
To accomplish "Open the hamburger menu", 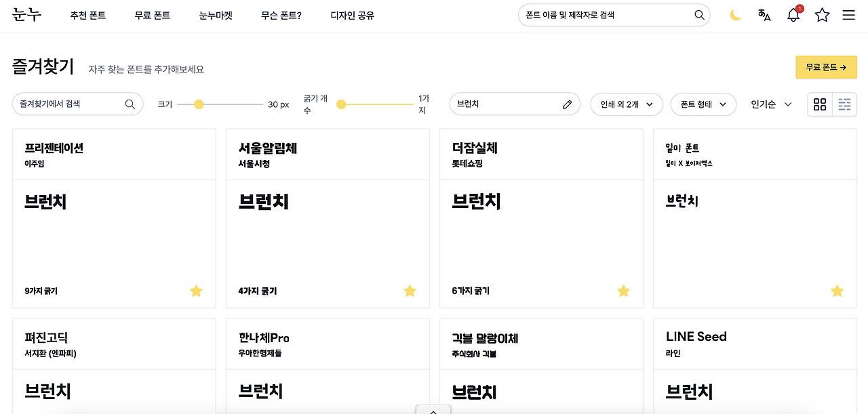I will click(848, 15).
